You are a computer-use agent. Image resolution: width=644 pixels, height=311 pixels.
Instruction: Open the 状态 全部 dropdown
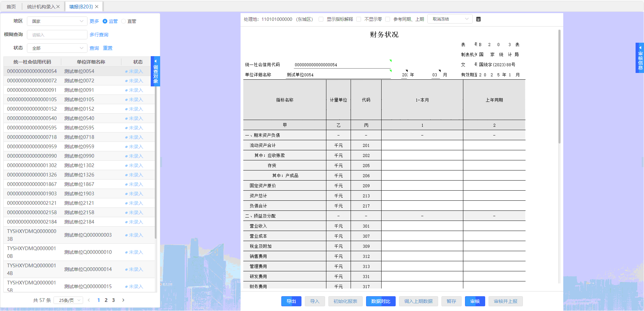[57, 48]
